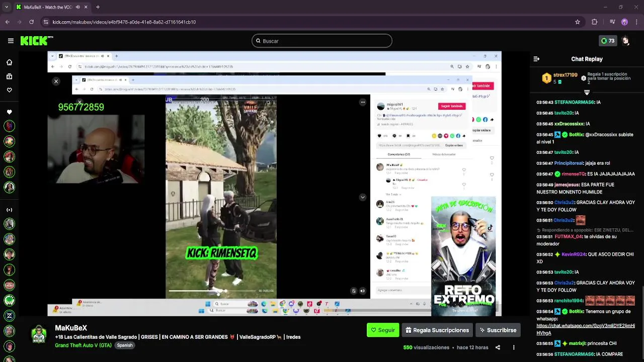Click Regala Suscripciones button
644x362 pixels.
[437, 330]
